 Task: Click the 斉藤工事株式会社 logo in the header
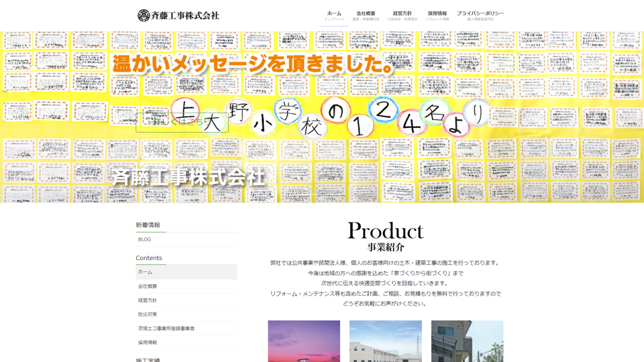click(178, 15)
